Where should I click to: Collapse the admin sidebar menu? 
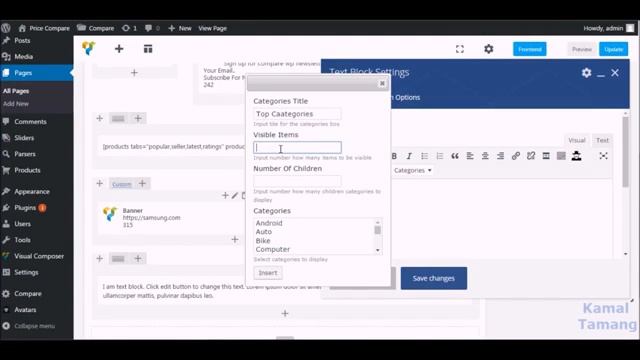coord(34,326)
